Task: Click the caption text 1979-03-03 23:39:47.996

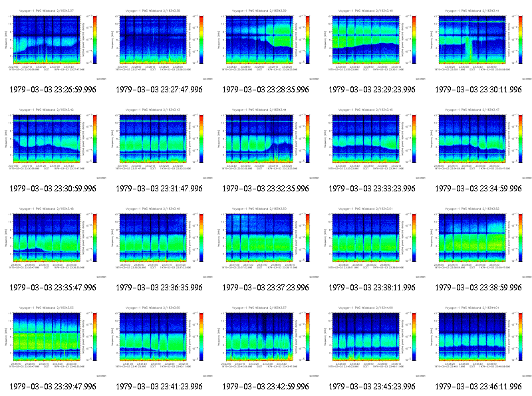Action: 53,387
